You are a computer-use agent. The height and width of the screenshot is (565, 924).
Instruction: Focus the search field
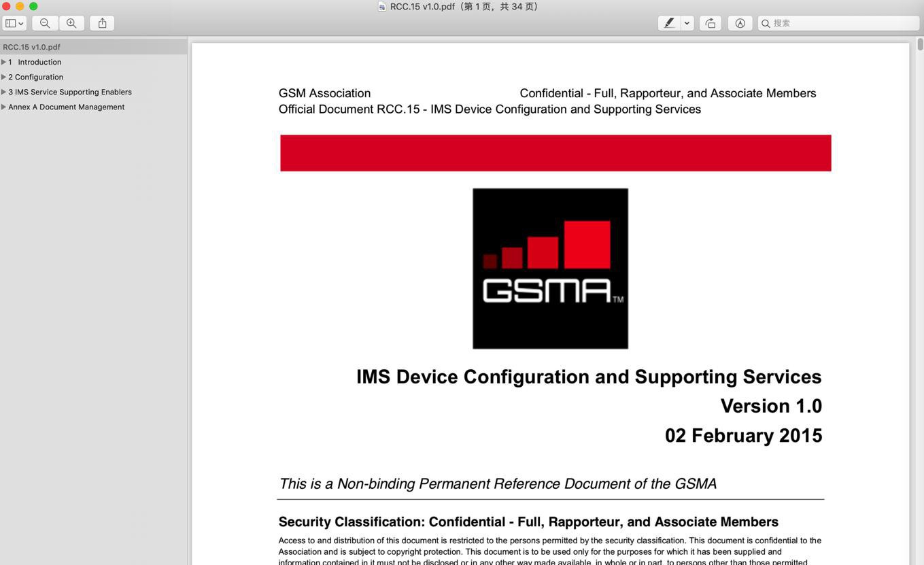[x=838, y=23]
